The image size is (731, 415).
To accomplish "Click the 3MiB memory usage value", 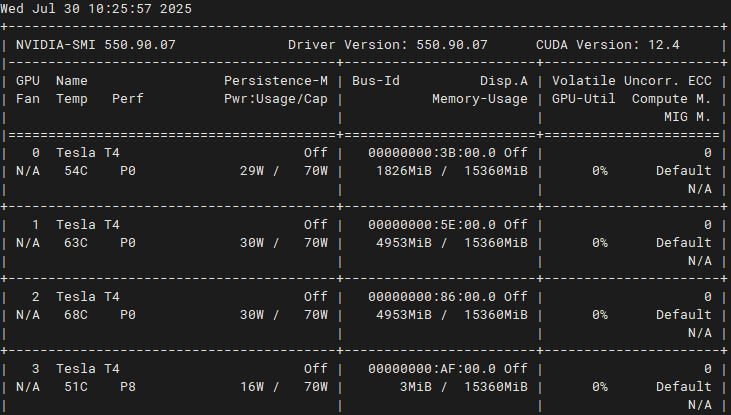I will click(x=415, y=387).
